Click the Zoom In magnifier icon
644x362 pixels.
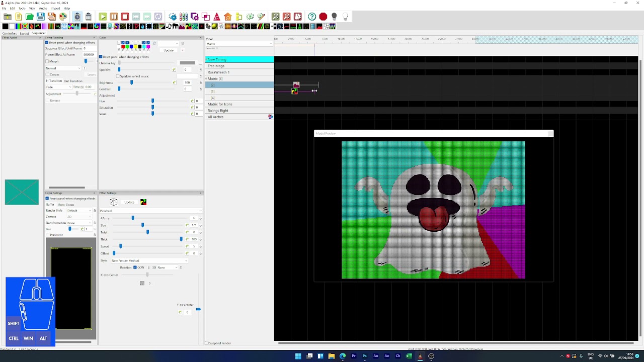tap(275, 17)
